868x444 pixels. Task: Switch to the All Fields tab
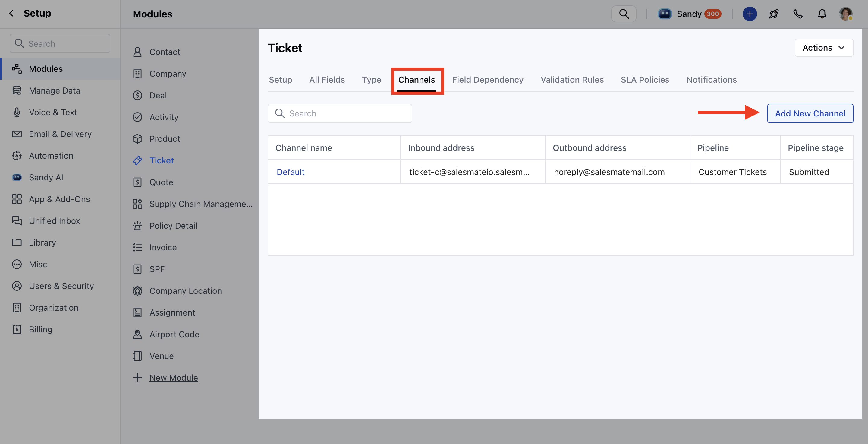(327, 80)
